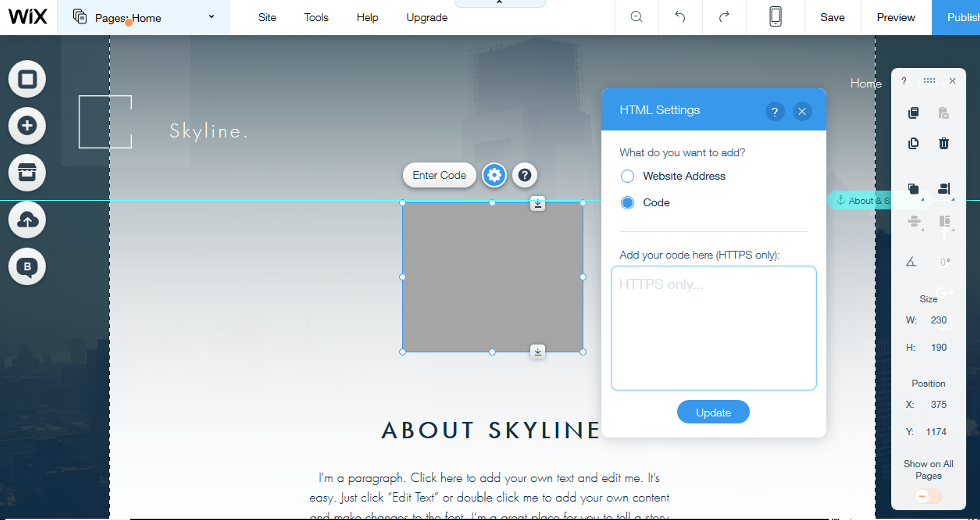Click the HTTPS only code text area

(x=713, y=328)
